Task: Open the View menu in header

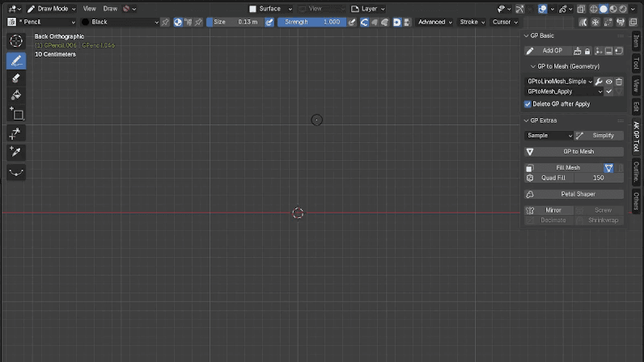Action: [89, 9]
